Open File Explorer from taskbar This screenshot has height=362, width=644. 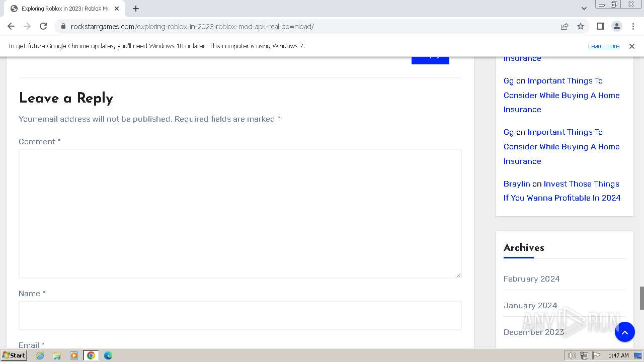pyautogui.click(x=57, y=355)
